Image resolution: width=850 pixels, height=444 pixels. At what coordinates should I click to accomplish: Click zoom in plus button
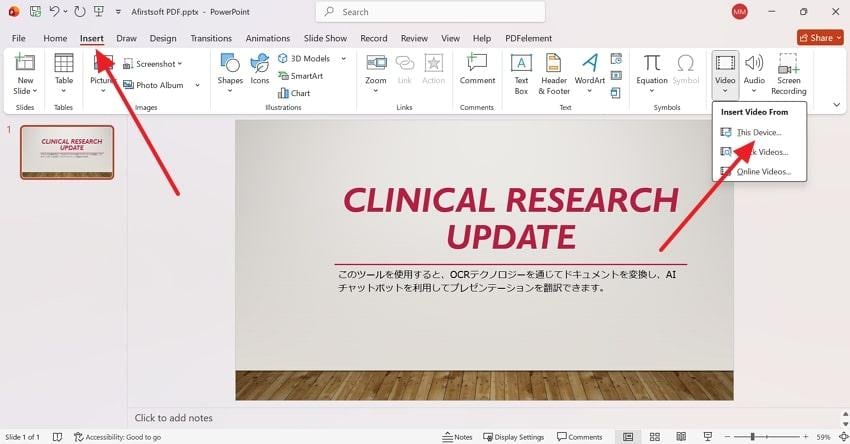806,436
